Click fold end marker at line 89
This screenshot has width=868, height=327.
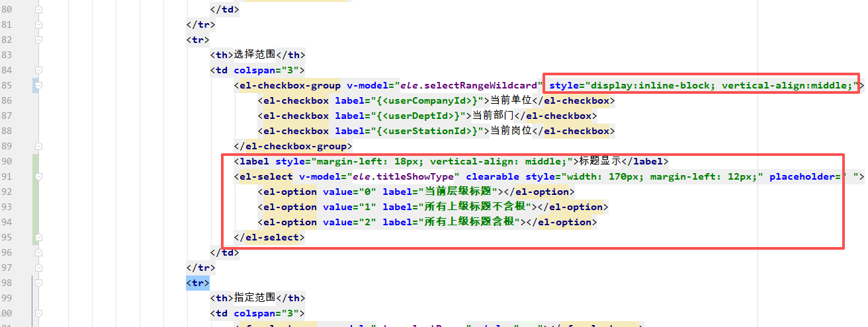pyautogui.click(x=38, y=146)
